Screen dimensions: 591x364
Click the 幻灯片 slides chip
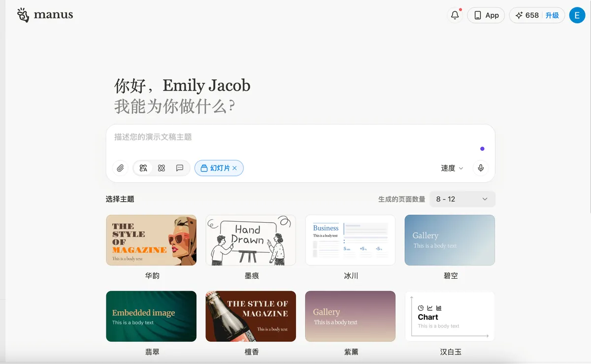[215, 168]
